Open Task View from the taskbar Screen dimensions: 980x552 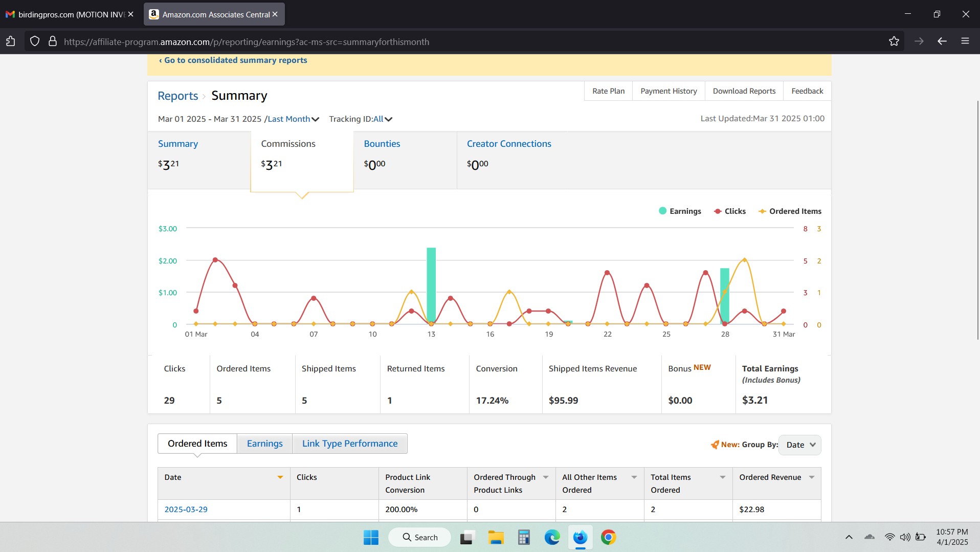(467, 537)
